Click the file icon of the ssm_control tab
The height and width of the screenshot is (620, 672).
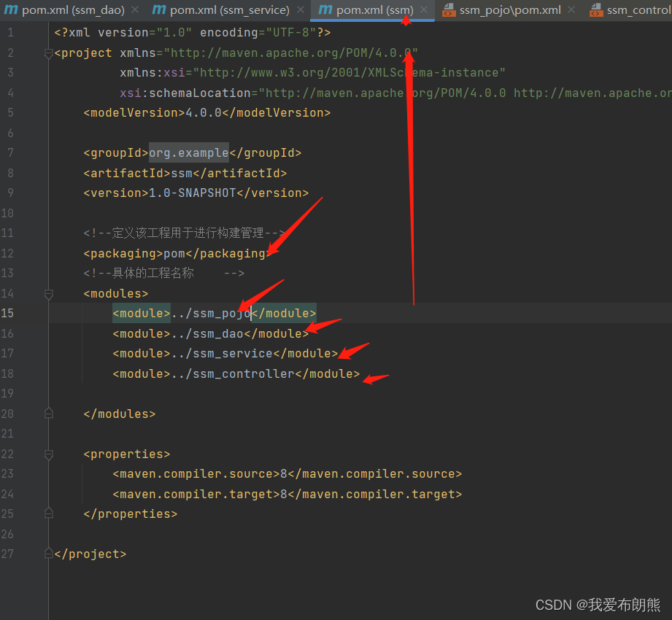(596, 10)
